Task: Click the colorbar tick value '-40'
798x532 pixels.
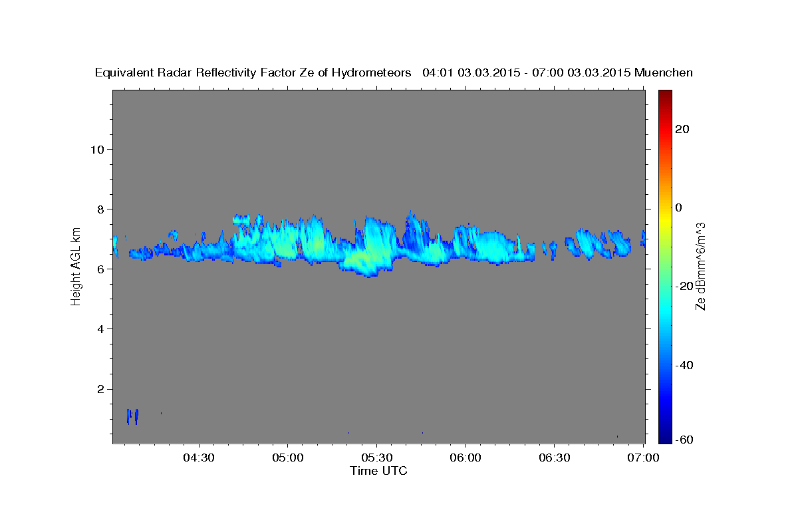Action: 684,364
